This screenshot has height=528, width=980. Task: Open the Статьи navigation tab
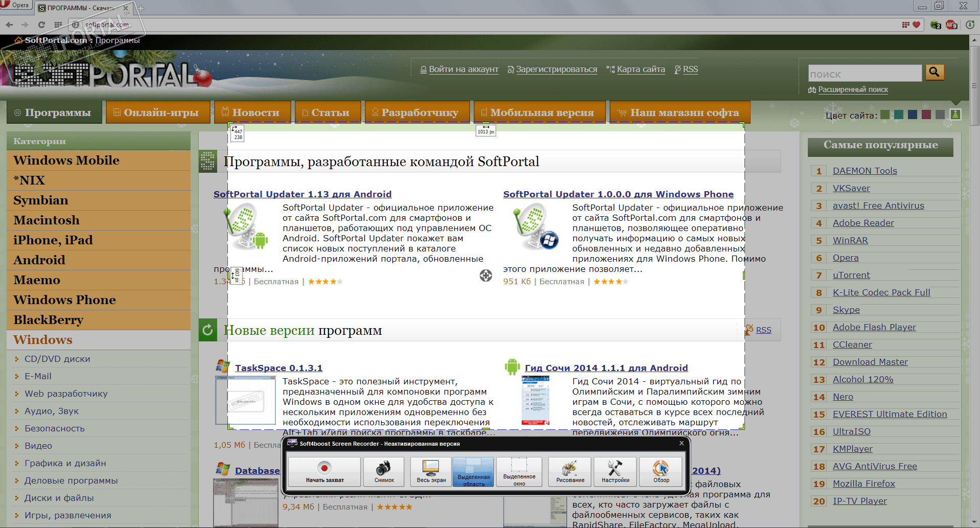(x=327, y=112)
